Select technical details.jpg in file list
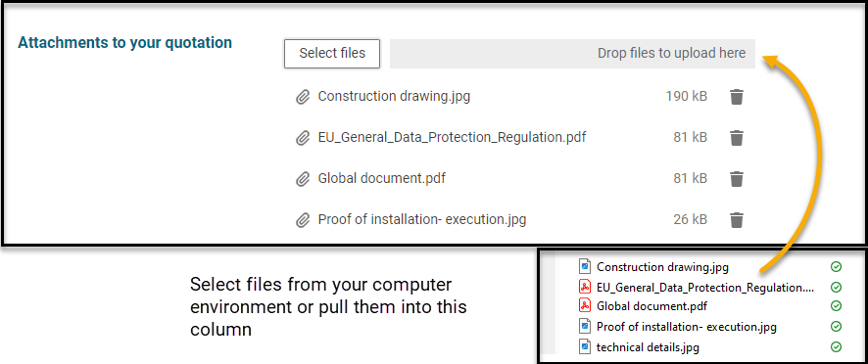Screen dimensions: 868x364 (x=648, y=347)
